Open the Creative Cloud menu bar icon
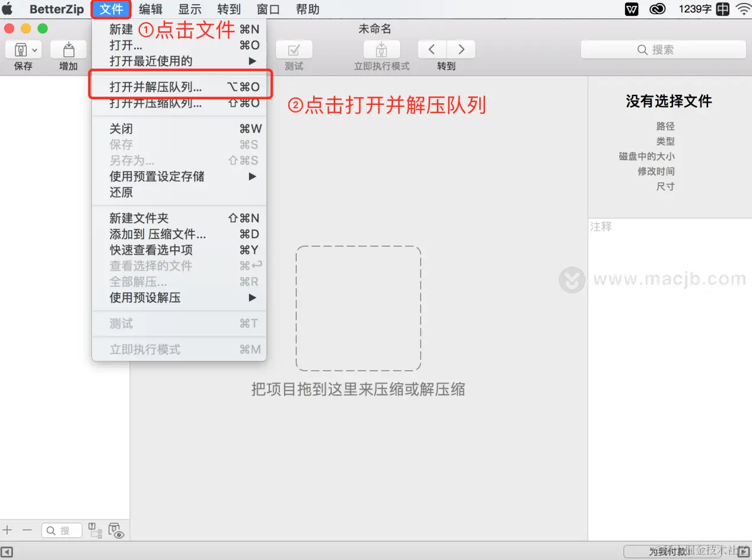Screen dimensions: 752x560 (x=658, y=9)
